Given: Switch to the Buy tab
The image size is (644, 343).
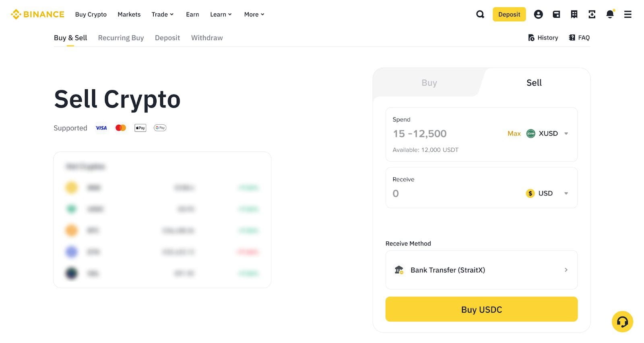Looking at the screenshot, I should click(x=429, y=82).
